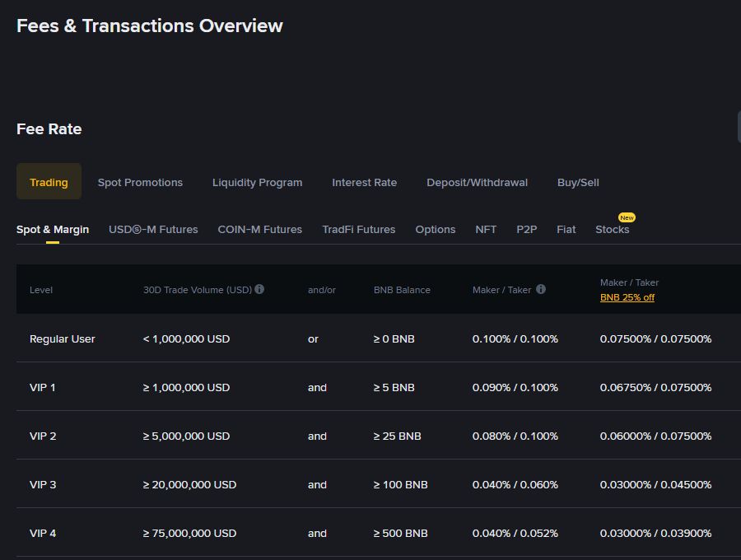
Task: Open TradFi Futures sub-tab
Action: coord(359,230)
